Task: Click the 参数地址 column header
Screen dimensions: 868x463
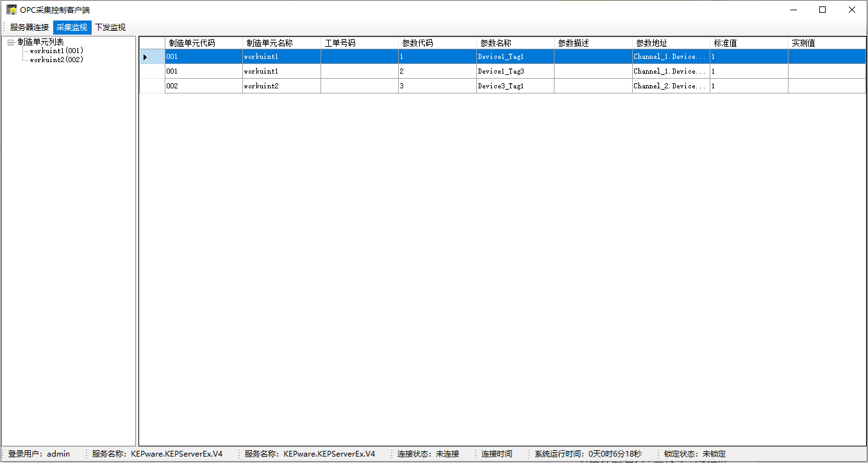Action: (x=671, y=43)
